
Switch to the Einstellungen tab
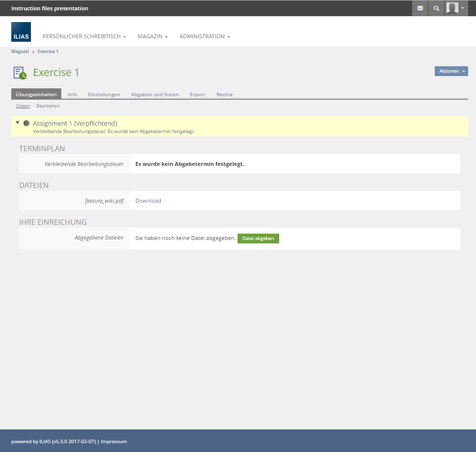point(104,94)
